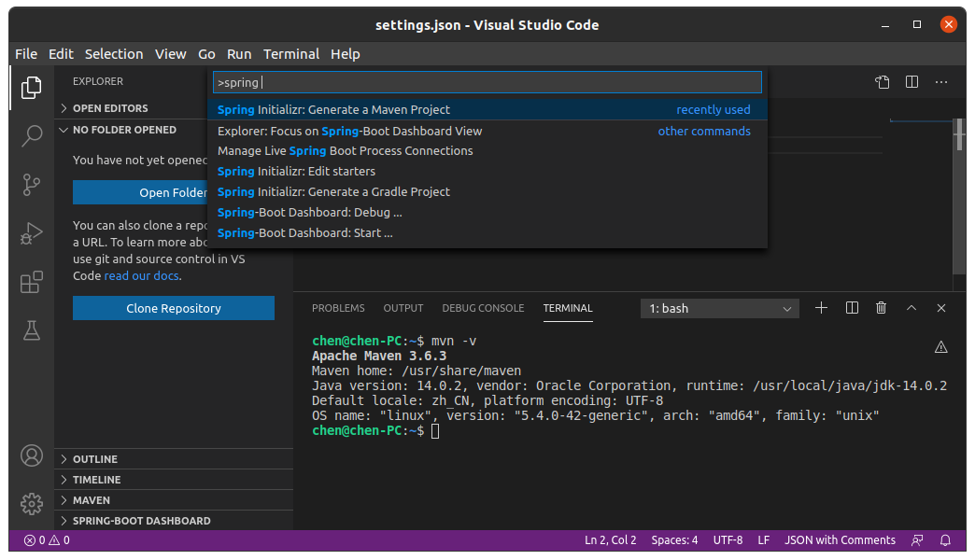The height and width of the screenshot is (560, 975).
Task: Open the View menu
Action: pos(170,54)
